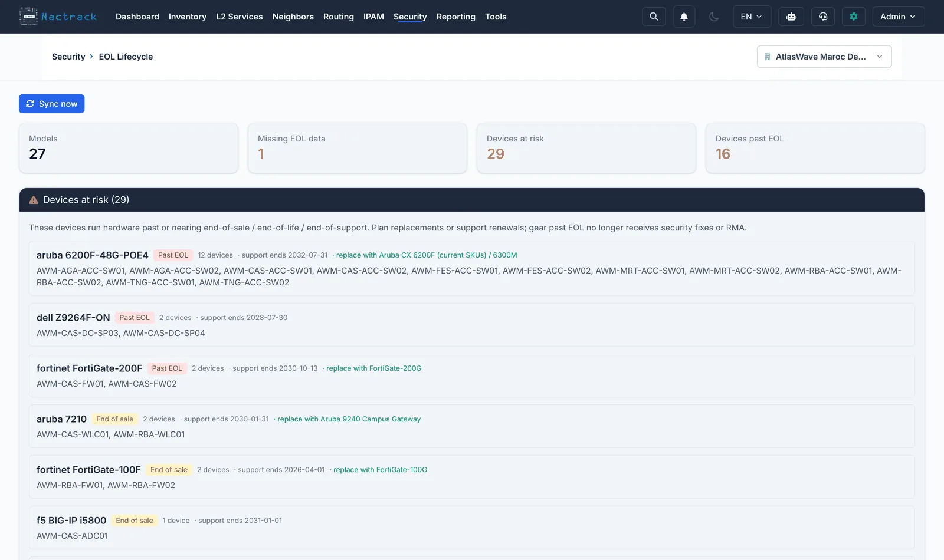Click the Sync now button
The image size is (944, 560).
52,104
